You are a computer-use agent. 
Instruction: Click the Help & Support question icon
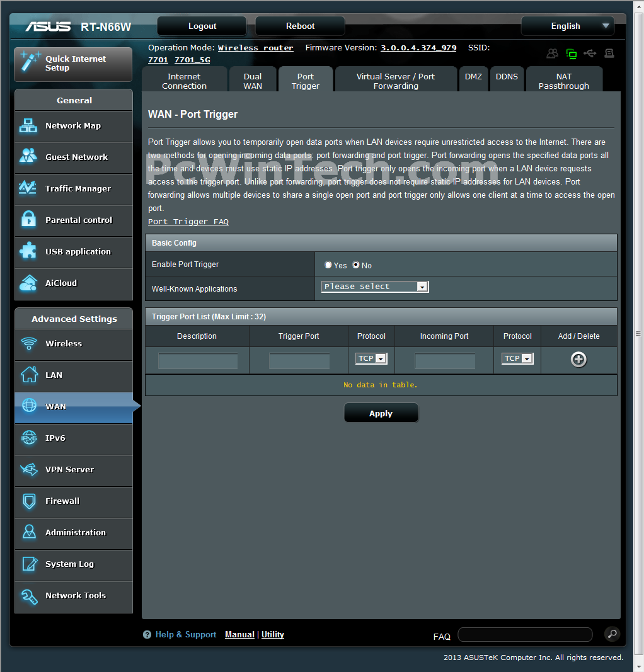147,635
